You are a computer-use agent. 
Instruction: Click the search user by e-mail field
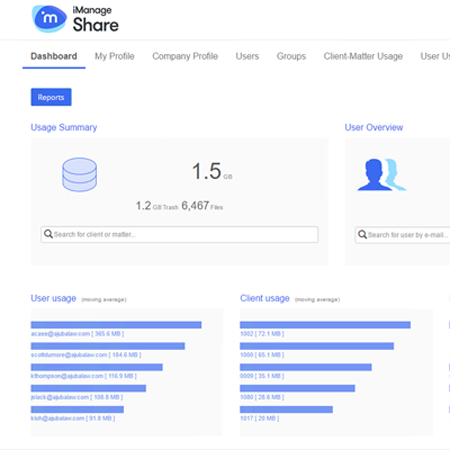pos(403,235)
